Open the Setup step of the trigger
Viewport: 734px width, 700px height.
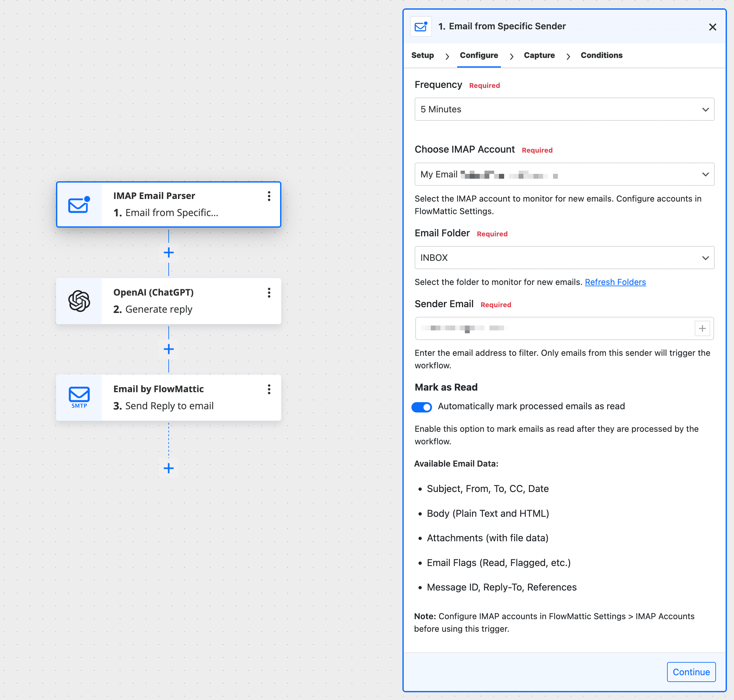[422, 55]
